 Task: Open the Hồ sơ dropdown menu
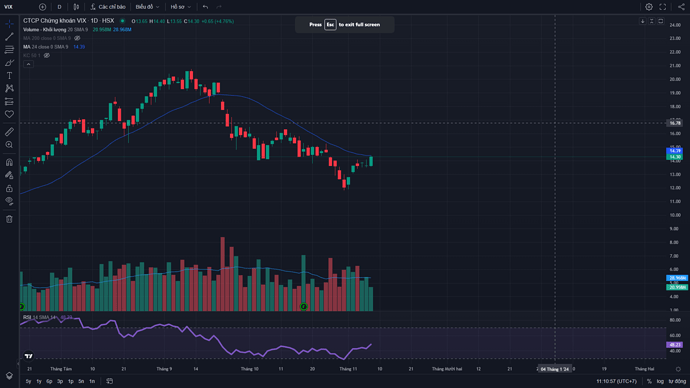pos(180,7)
